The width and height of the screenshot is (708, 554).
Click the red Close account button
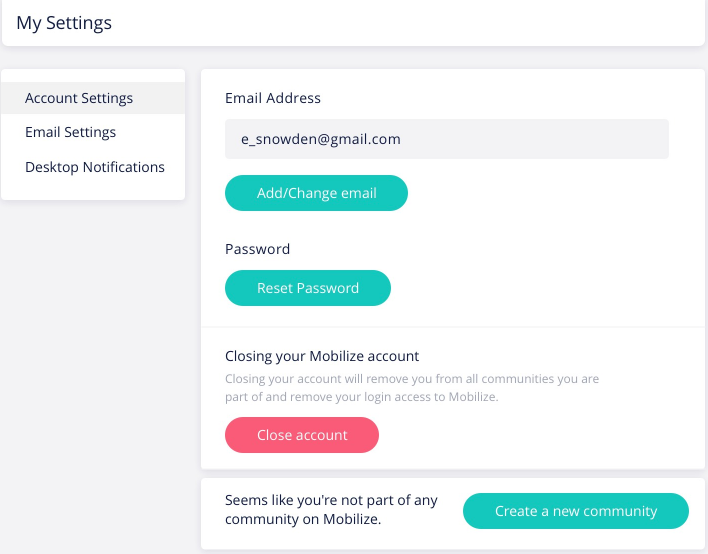[x=302, y=435]
